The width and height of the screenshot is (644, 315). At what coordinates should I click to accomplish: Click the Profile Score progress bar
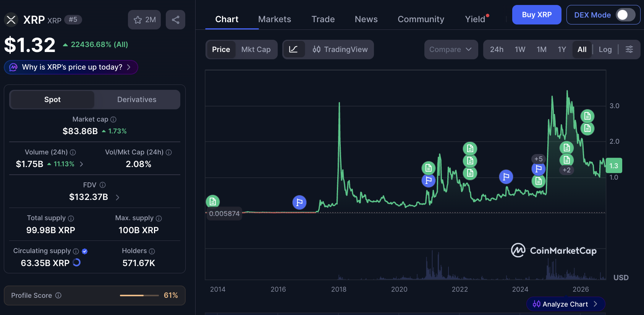click(139, 296)
